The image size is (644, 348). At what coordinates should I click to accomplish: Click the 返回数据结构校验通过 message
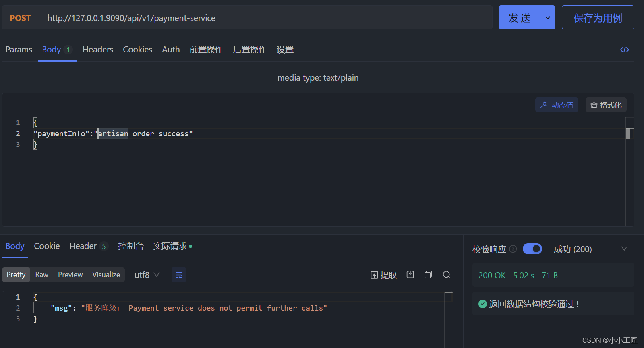point(534,304)
